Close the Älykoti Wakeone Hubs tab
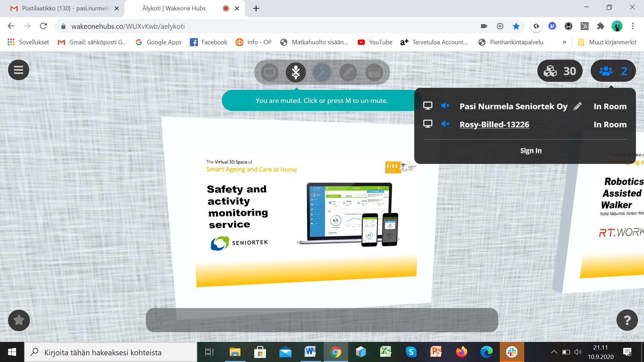This screenshot has width=644, height=362. (x=237, y=8)
